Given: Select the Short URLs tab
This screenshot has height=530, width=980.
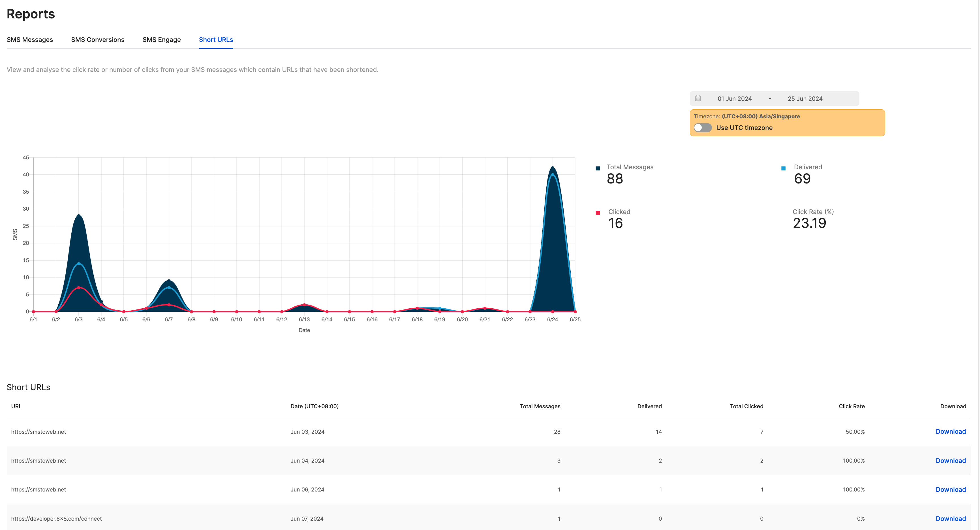Looking at the screenshot, I should click(x=216, y=40).
